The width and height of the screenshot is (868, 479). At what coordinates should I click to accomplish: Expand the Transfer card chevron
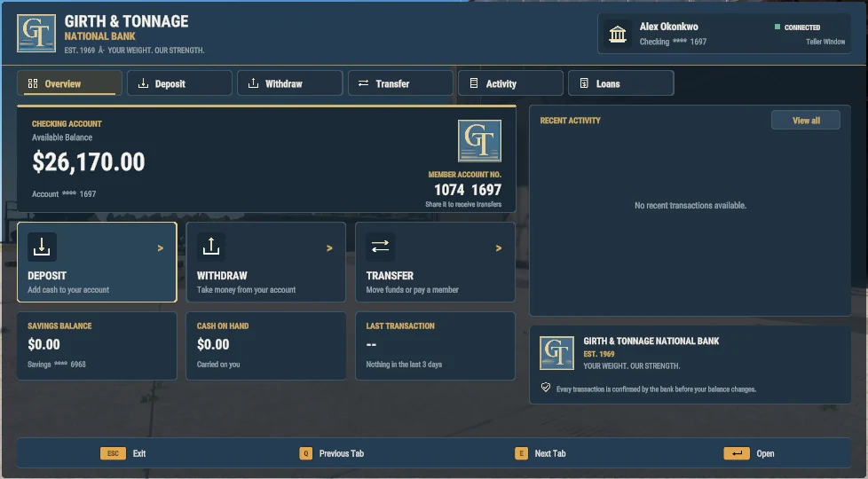tap(499, 248)
